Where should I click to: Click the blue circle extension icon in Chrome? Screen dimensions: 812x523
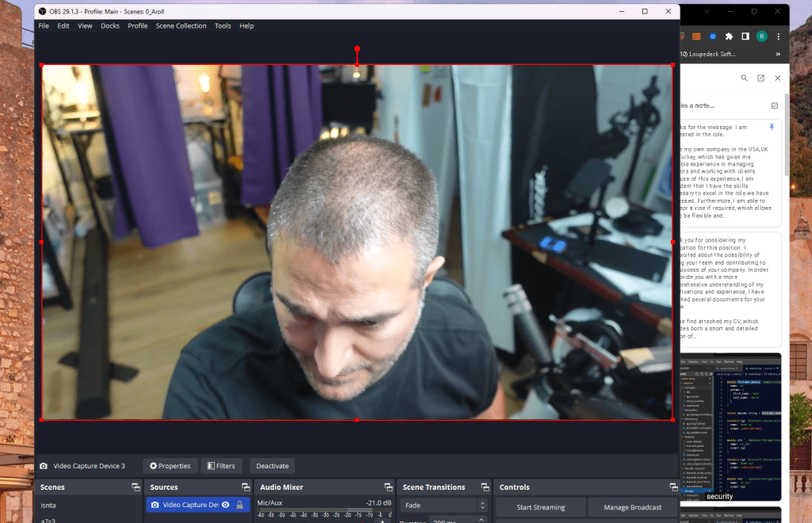coord(713,36)
